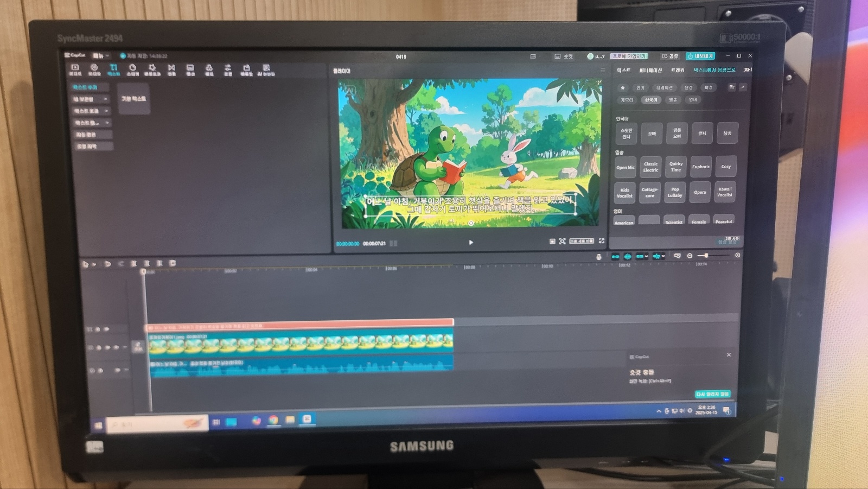Image resolution: width=868 pixels, height=489 pixels.
Task: Switch to the 애니메이션 tab
Action: [650, 71]
